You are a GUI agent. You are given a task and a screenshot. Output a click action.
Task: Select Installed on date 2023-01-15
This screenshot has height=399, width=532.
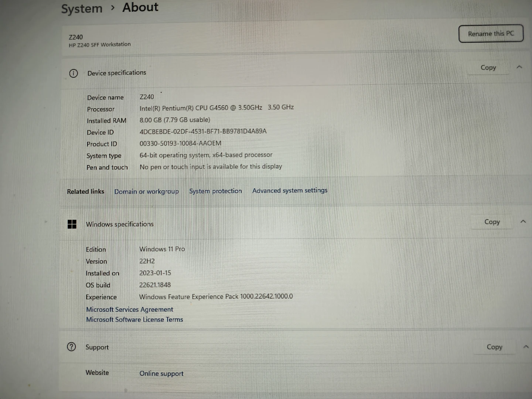click(x=155, y=273)
